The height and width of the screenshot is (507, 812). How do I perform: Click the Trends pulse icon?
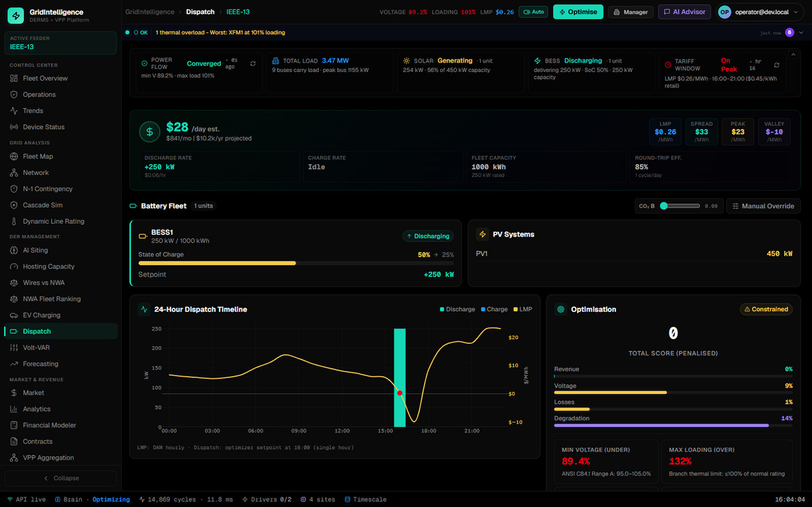14,111
